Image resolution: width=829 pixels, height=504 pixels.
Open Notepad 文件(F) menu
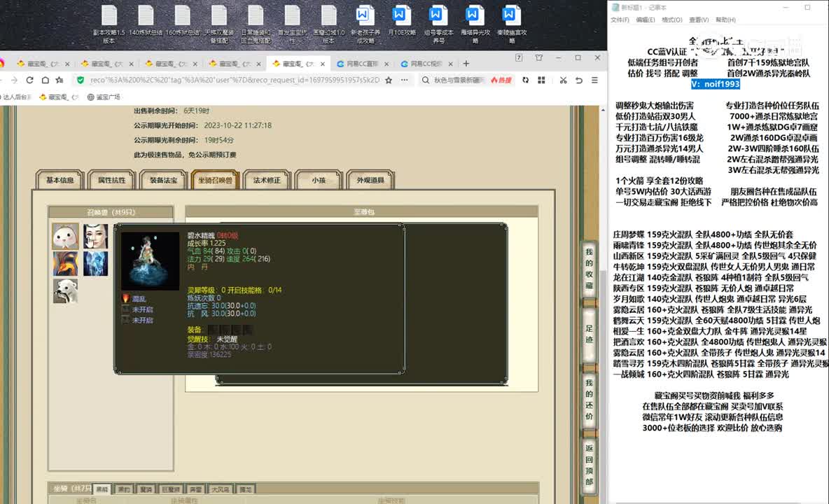point(620,20)
